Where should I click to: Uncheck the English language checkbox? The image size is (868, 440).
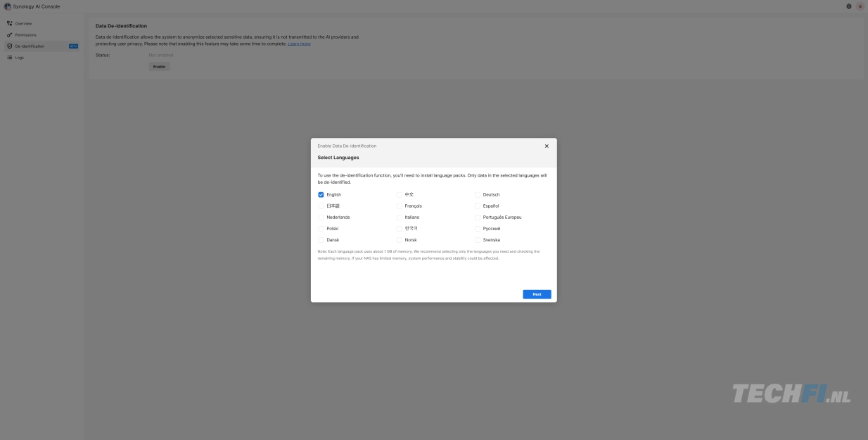(x=321, y=195)
